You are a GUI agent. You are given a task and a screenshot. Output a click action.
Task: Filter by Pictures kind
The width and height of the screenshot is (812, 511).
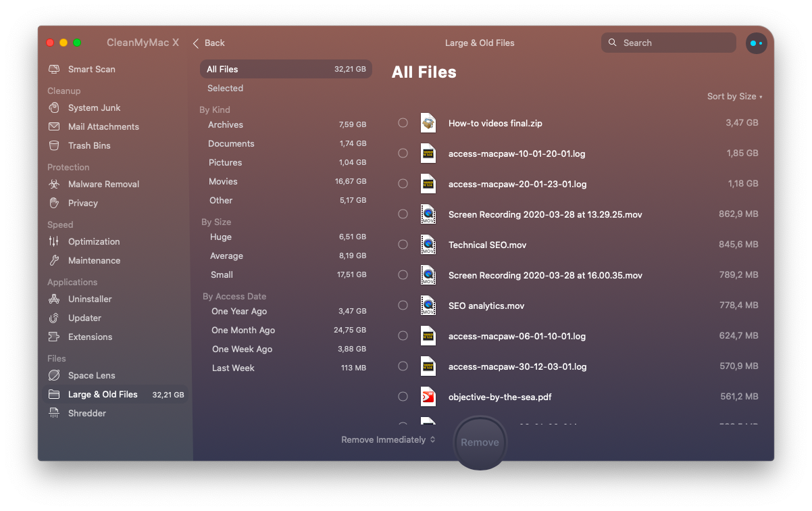pos(286,162)
